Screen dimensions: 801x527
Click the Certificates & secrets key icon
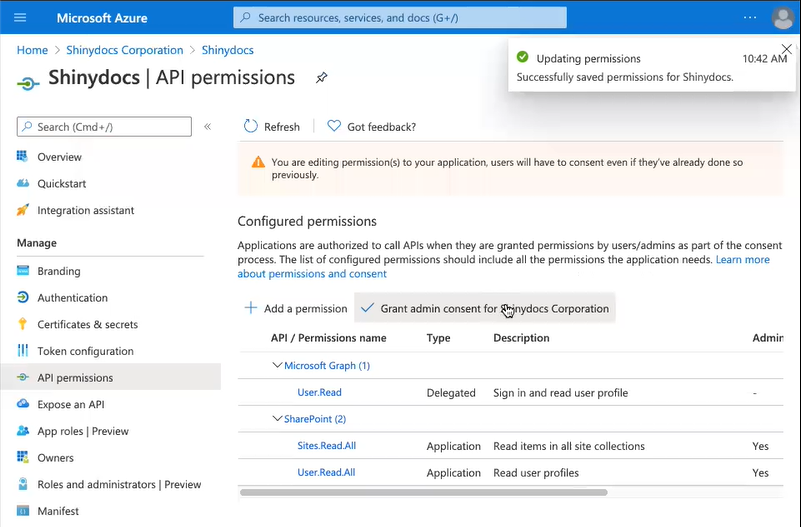click(22, 324)
